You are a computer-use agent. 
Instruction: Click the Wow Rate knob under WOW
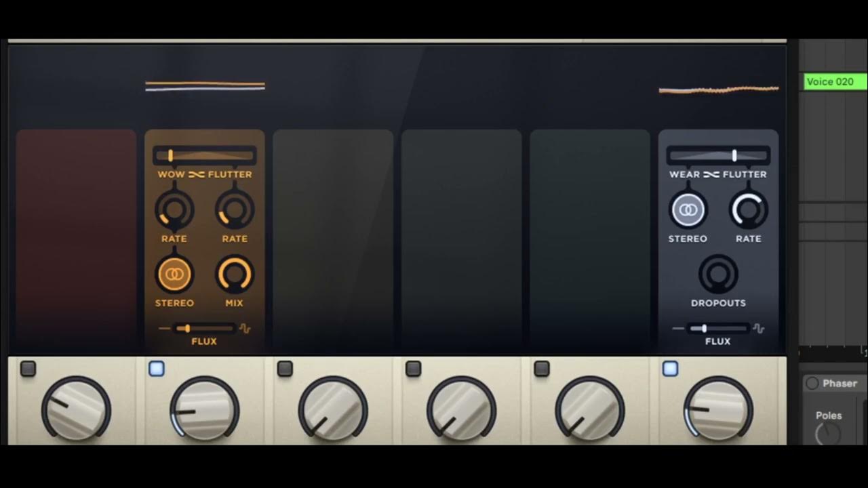(174, 210)
